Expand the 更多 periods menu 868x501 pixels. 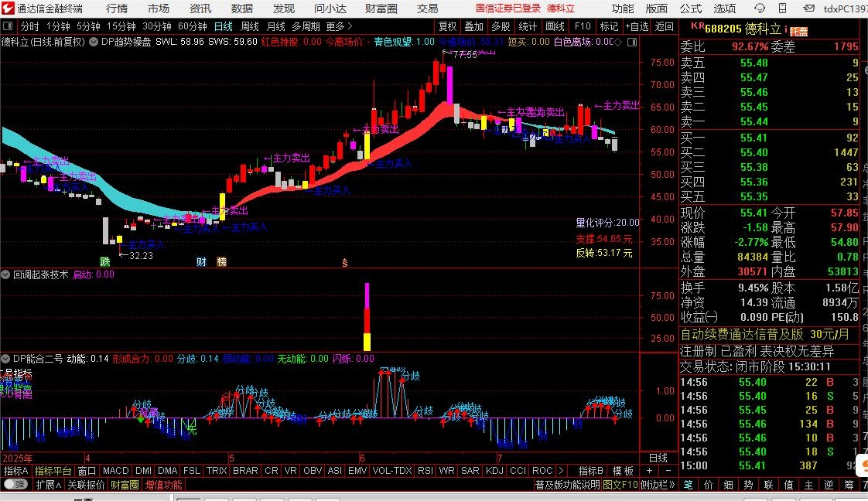tap(339, 26)
